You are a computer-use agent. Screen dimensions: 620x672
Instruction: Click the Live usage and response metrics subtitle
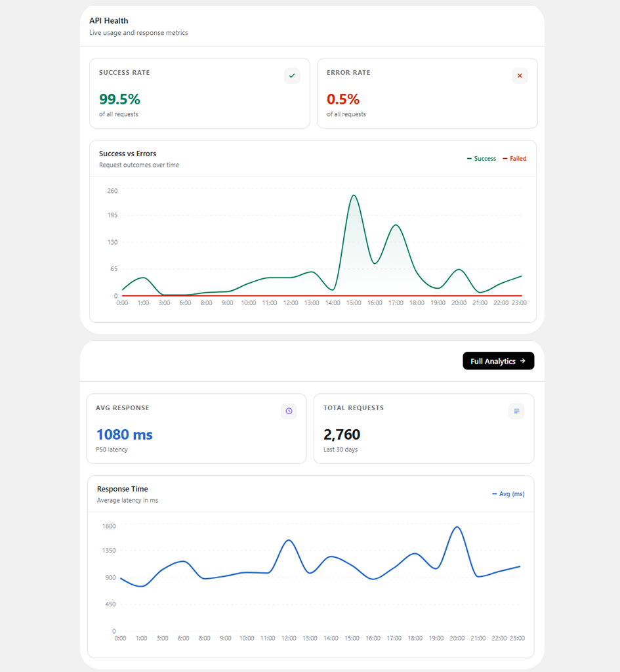coord(138,33)
